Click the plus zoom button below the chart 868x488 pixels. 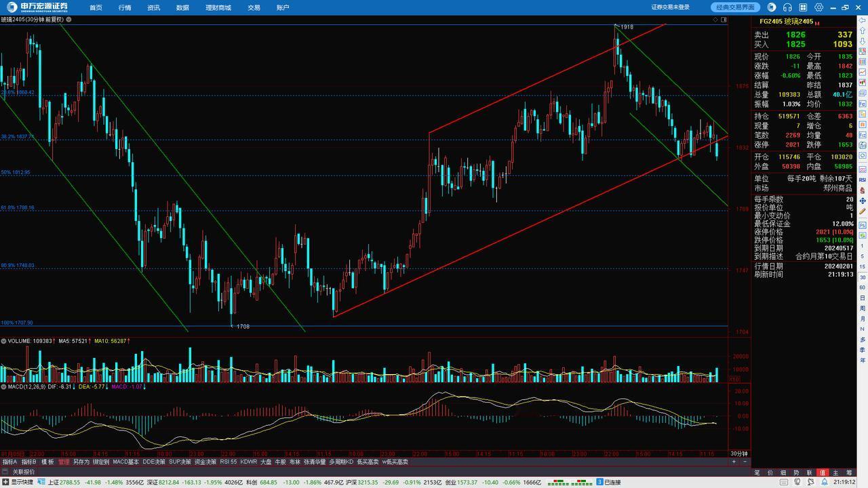(x=734, y=462)
